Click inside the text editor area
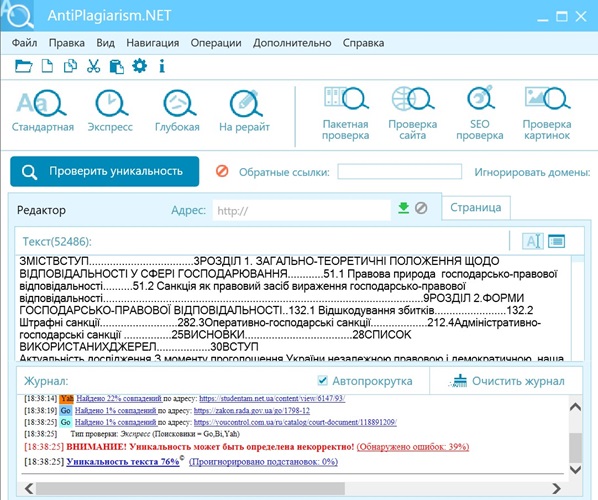Image resolution: width=598 pixels, height=500 pixels. click(x=294, y=308)
